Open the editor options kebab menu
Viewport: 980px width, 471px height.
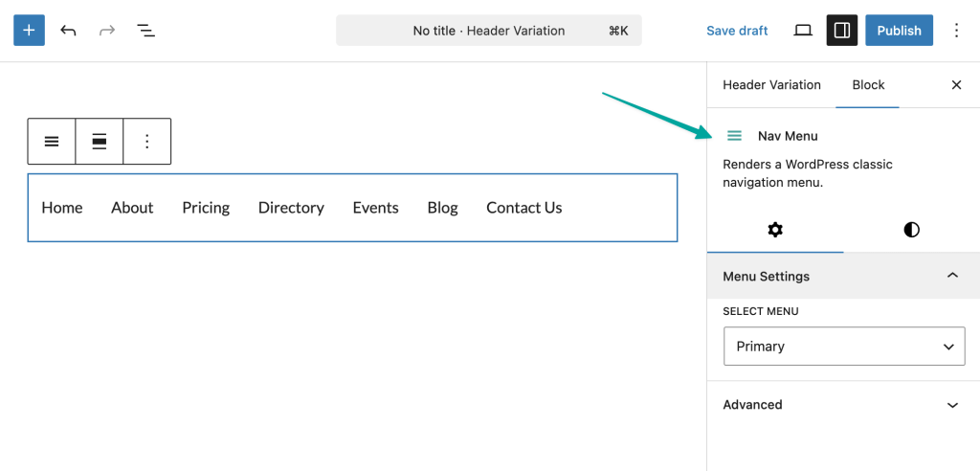956,30
